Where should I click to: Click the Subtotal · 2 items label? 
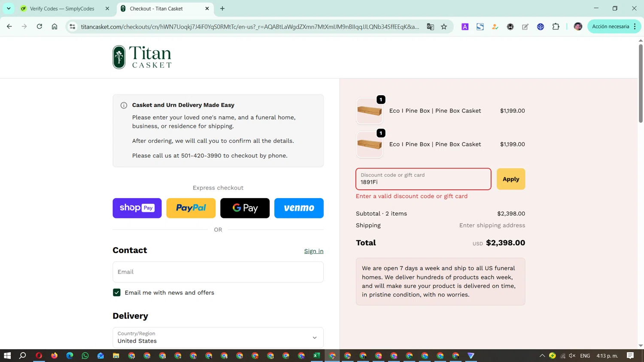pos(381,214)
